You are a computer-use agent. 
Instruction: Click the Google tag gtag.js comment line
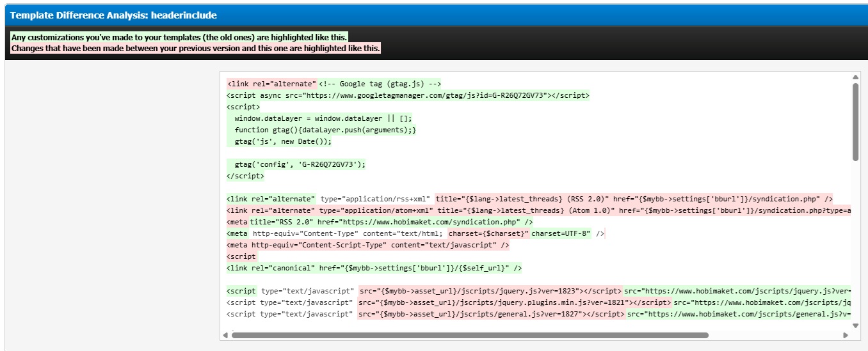[x=380, y=84]
